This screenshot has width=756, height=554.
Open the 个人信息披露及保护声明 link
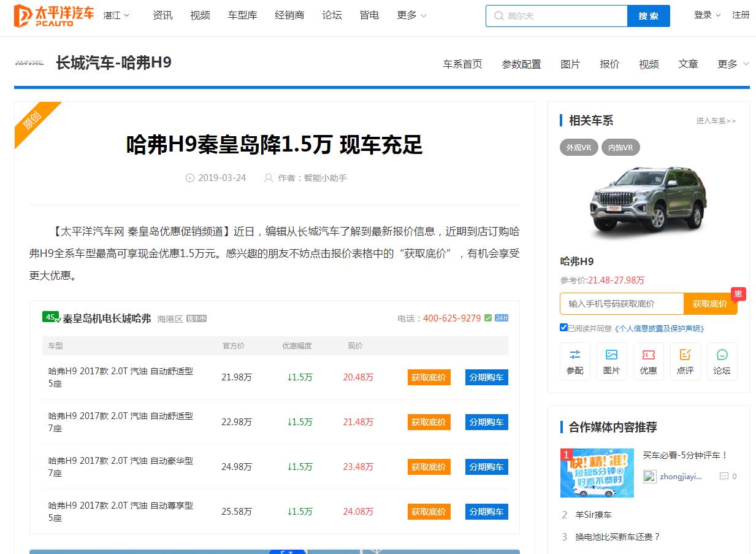coord(659,328)
